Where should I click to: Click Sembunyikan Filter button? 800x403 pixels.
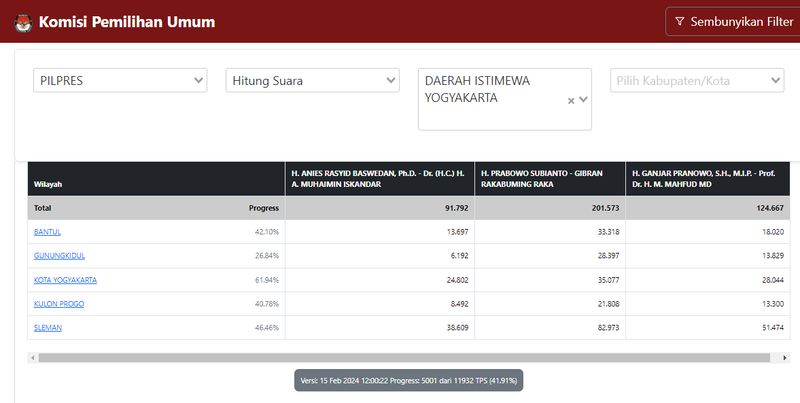tap(734, 21)
